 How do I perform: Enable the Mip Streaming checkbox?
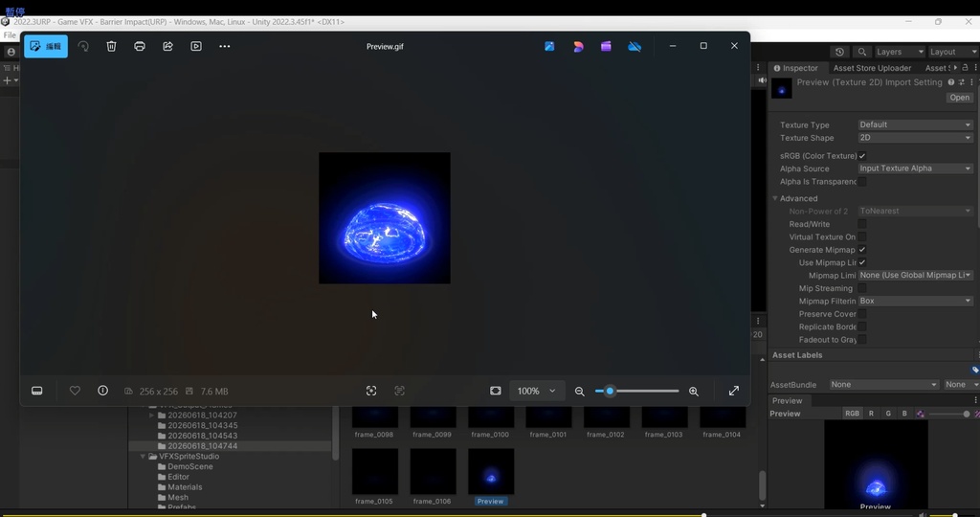pyautogui.click(x=862, y=288)
